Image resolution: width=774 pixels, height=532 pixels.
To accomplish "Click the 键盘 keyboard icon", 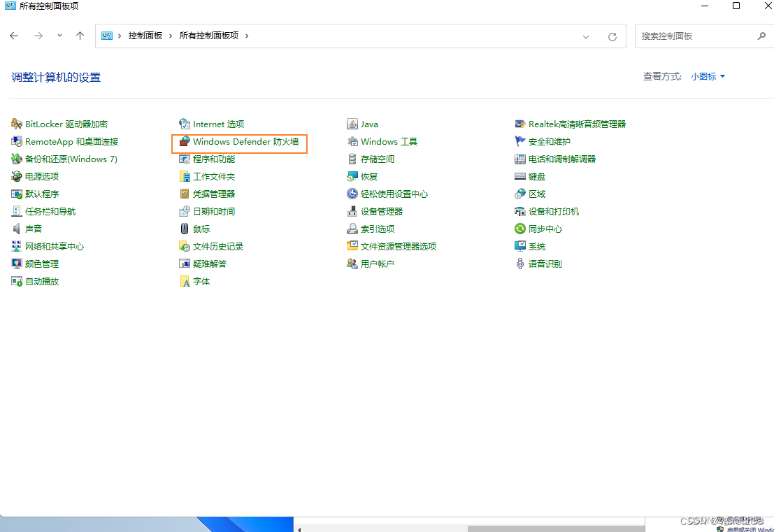I will pyautogui.click(x=519, y=176).
